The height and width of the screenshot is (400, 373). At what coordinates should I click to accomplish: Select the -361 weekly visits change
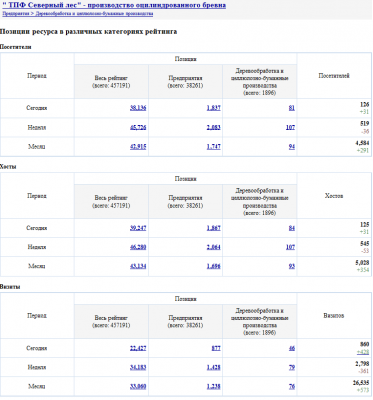(x=364, y=371)
